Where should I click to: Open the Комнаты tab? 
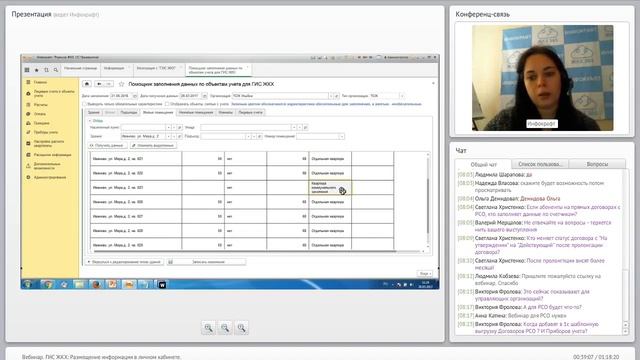tap(226, 112)
